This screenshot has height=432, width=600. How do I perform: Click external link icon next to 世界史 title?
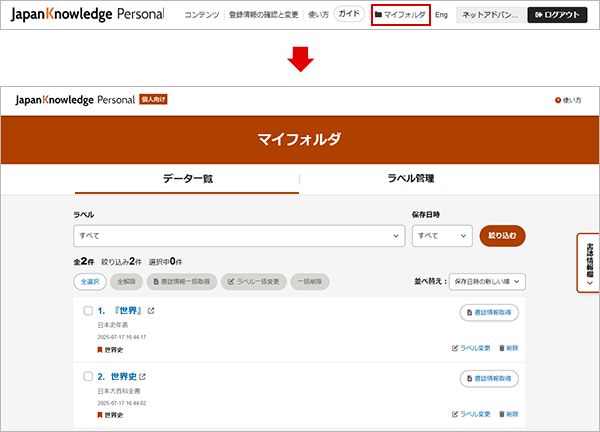pos(142,377)
